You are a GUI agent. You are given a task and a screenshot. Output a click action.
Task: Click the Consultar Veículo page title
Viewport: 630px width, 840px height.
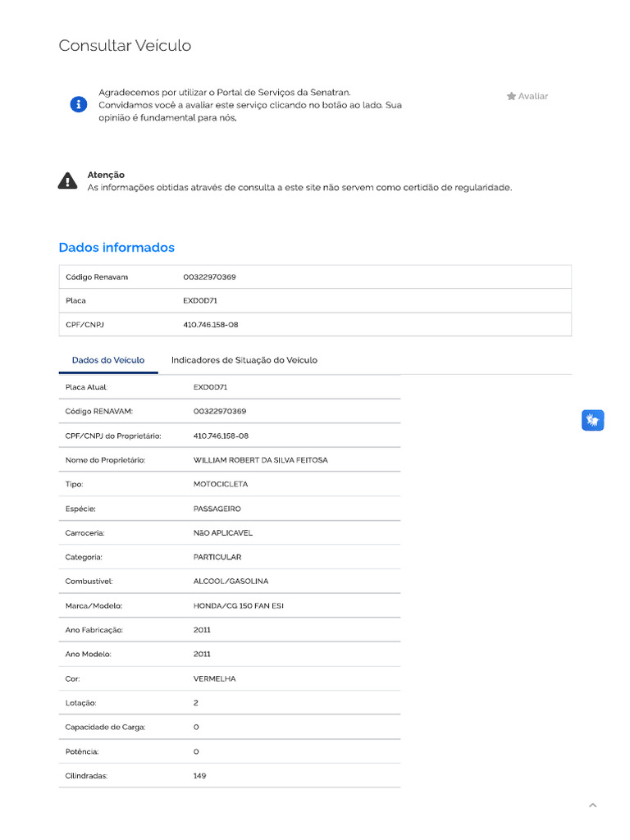(125, 46)
